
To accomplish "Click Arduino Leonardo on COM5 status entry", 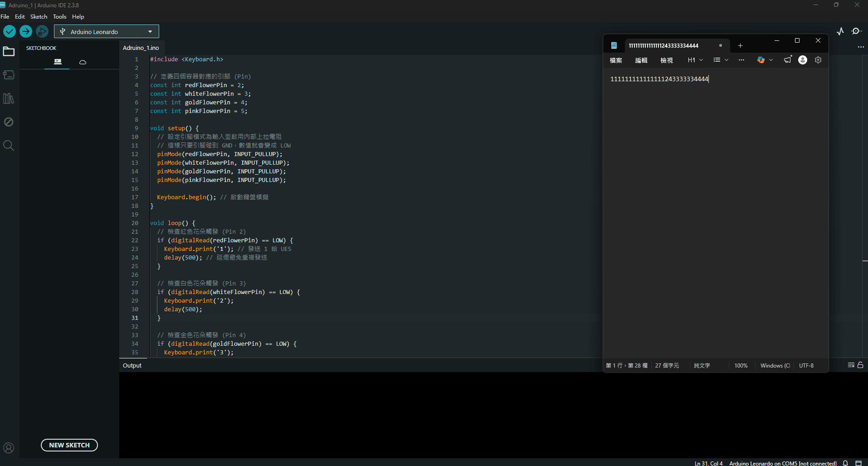I will click(x=783, y=463).
